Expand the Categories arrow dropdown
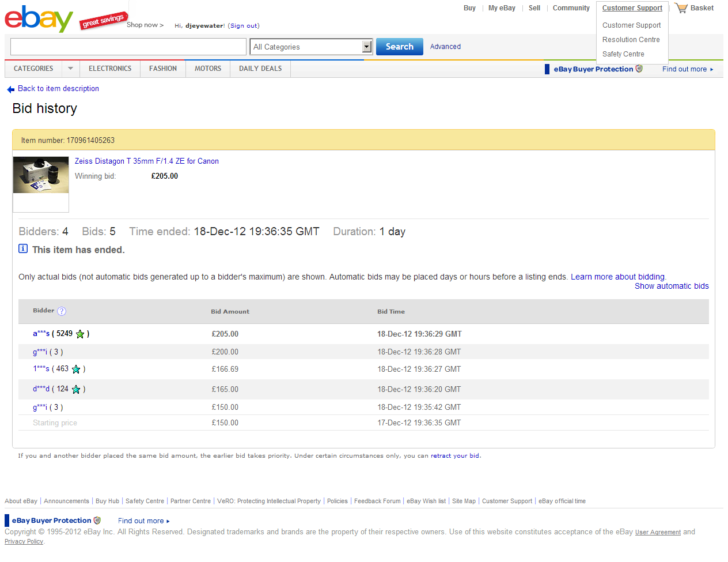The height and width of the screenshot is (562, 728). 70,69
